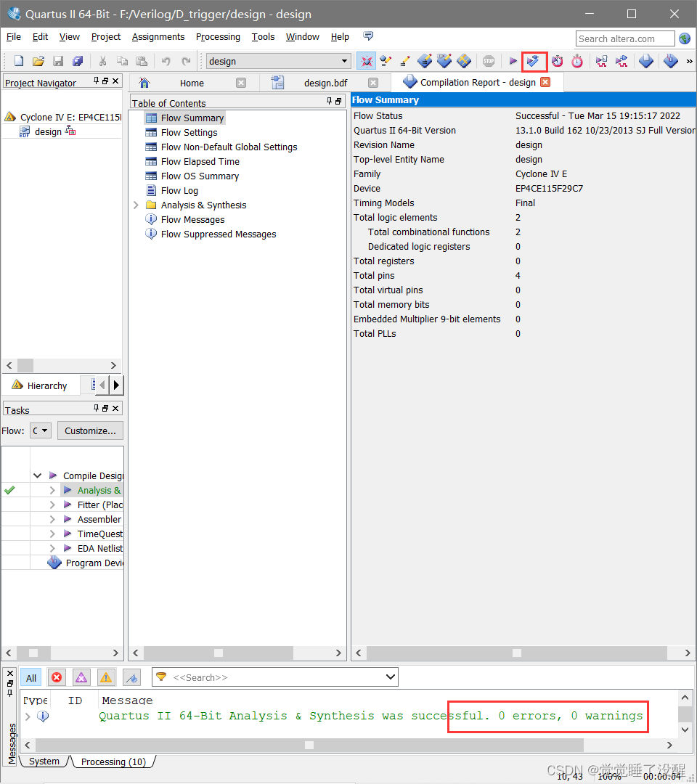Expand the synthesis success message row
Viewport: 697px width, 784px height.
tap(28, 716)
